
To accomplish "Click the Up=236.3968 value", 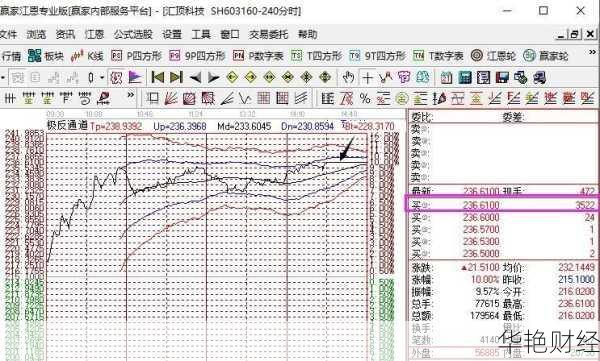I will 180,126.
